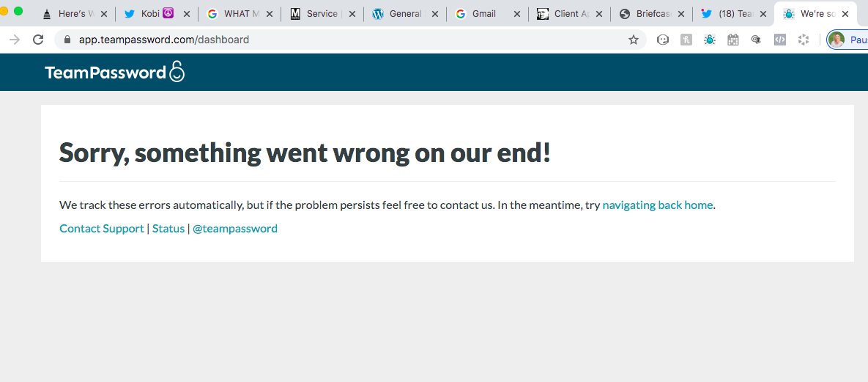Screen dimensions: 868x382
Task: Close the active "We're so" tab
Action: (845, 14)
